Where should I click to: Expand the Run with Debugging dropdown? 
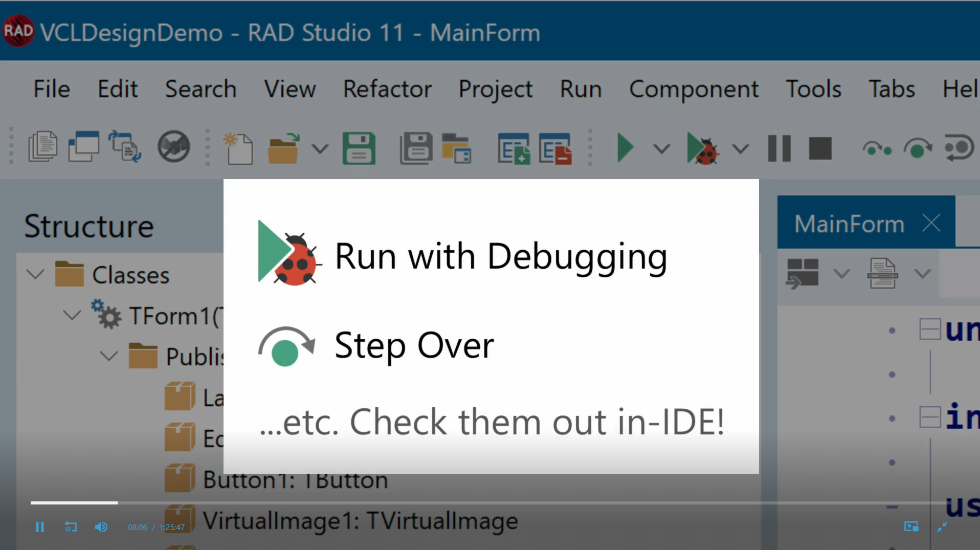741,149
